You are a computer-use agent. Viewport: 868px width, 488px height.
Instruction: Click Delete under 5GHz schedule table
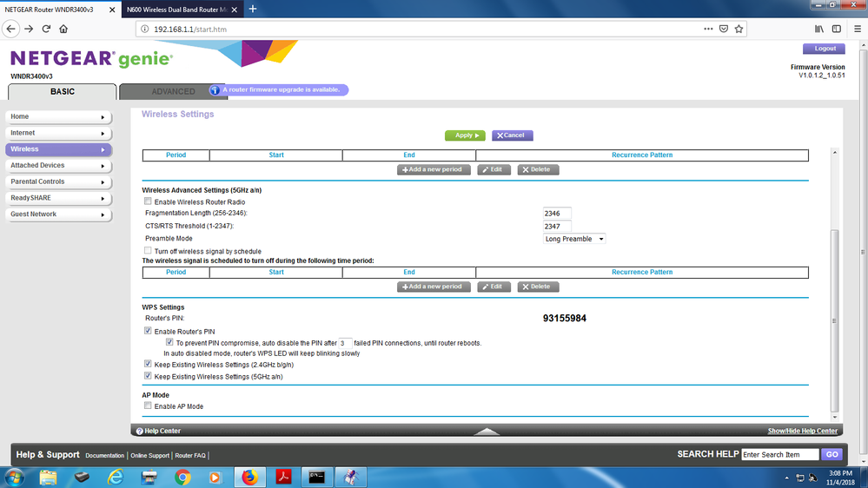[538, 287]
